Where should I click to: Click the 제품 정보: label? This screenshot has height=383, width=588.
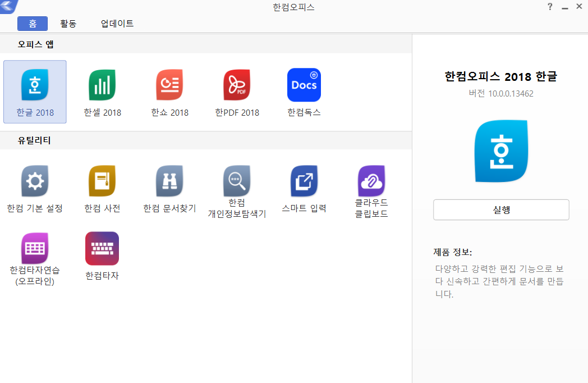pos(453,252)
